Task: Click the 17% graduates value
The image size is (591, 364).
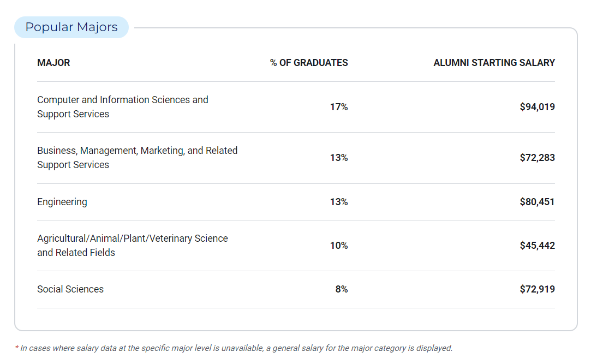Action: point(338,107)
